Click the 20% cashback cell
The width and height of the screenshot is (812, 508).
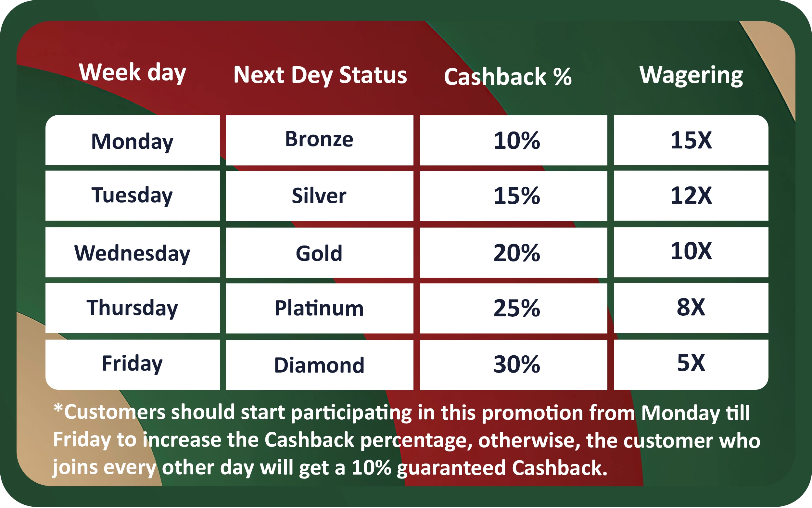tap(516, 253)
